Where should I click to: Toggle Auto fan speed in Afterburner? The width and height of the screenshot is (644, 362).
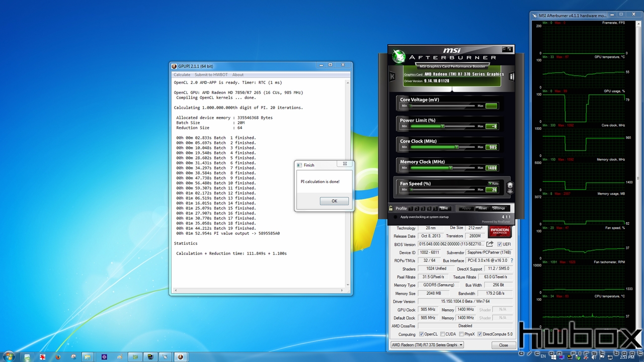coord(493,184)
